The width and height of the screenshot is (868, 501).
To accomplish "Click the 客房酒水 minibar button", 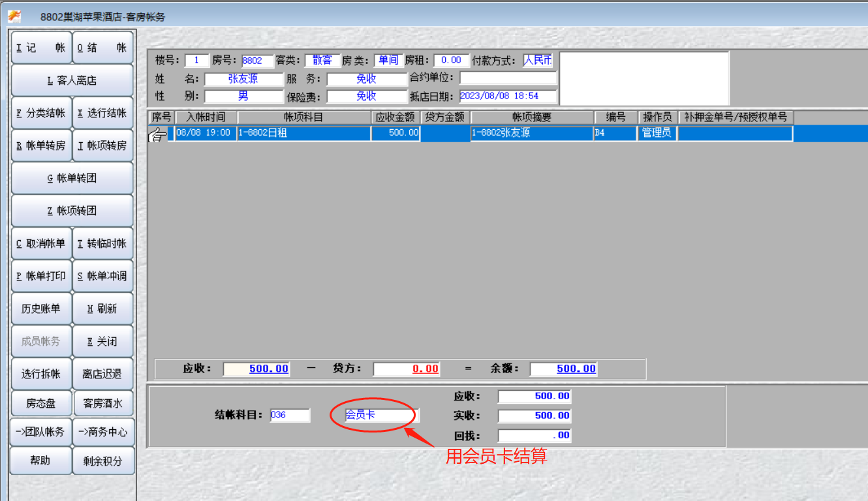I will pyautogui.click(x=102, y=403).
